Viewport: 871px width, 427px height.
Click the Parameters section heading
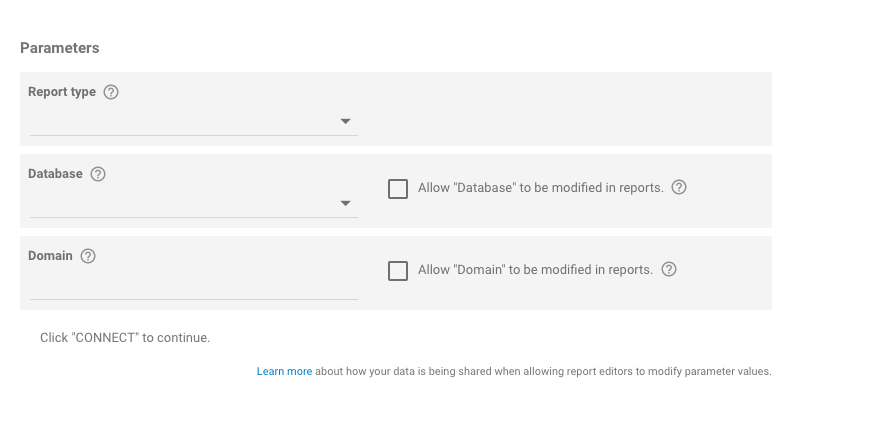pos(59,48)
